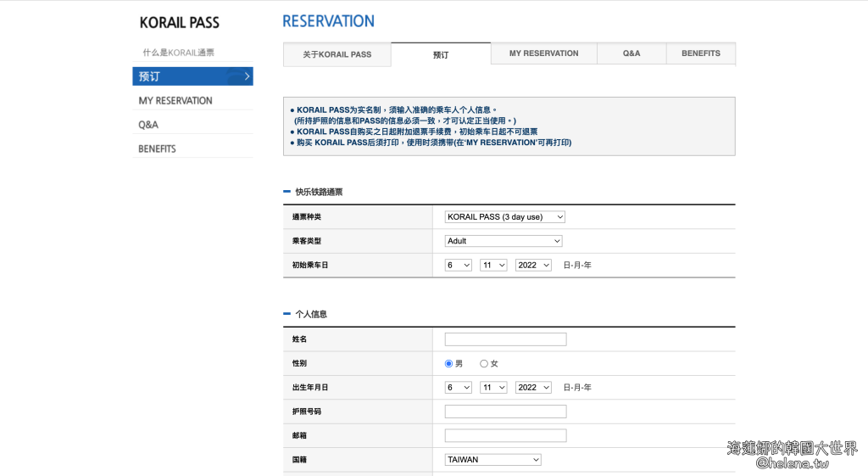Open the start date day dropdown
The height and width of the screenshot is (476, 868).
[x=459, y=266]
